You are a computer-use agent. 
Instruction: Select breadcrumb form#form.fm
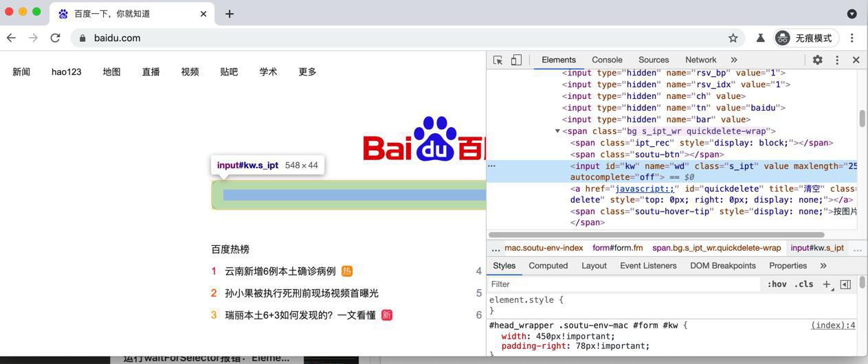tap(617, 248)
